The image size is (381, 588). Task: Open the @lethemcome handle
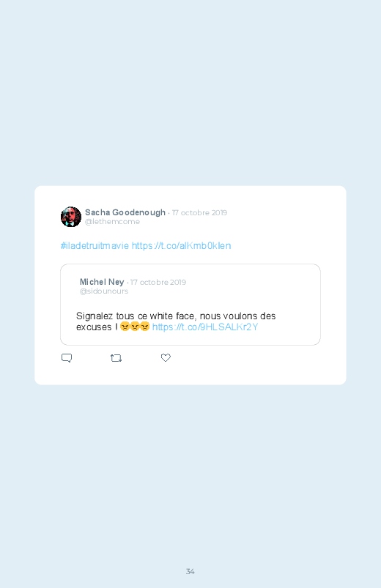tap(112, 222)
